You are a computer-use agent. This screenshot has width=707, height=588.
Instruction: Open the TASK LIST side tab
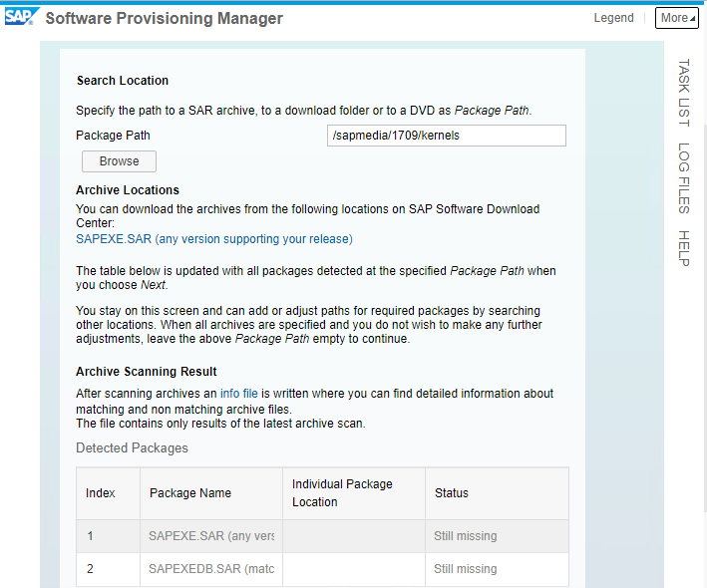(x=684, y=93)
